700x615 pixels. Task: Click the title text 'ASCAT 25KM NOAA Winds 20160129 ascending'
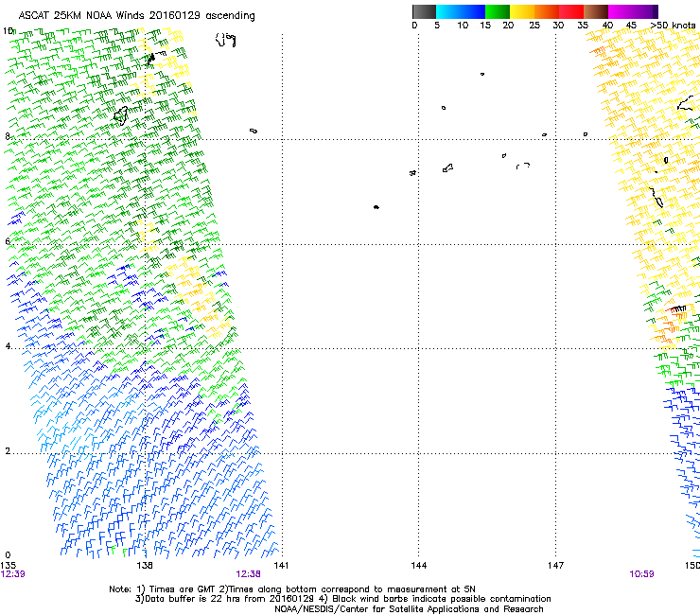[136, 16]
